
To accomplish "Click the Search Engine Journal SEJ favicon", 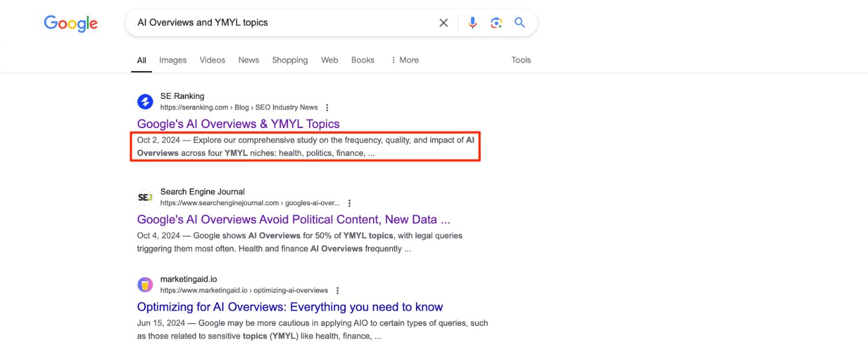I will (145, 197).
